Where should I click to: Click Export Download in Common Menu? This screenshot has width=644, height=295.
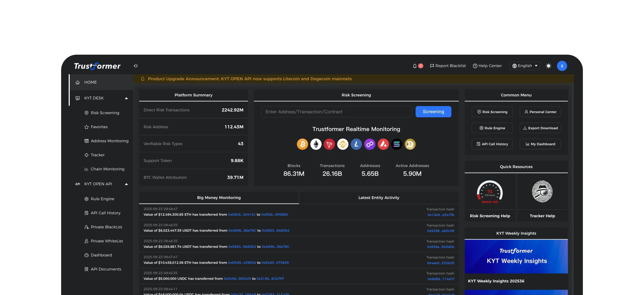point(540,128)
